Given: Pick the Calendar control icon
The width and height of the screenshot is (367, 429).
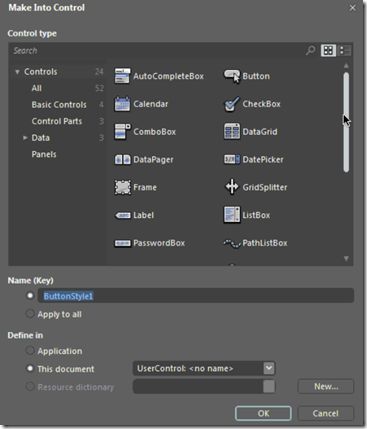Looking at the screenshot, I should pyautogui.click(x=122, y=104).
